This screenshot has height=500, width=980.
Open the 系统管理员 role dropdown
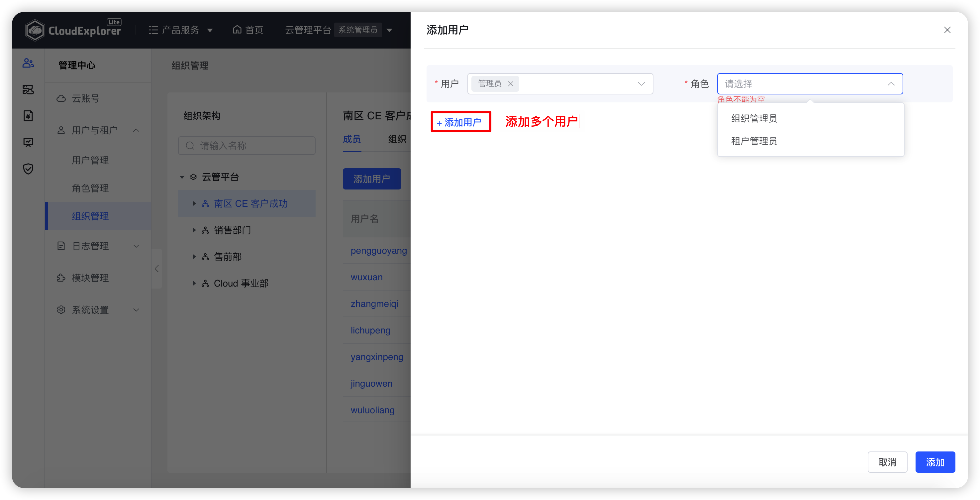tap(363, 30)
